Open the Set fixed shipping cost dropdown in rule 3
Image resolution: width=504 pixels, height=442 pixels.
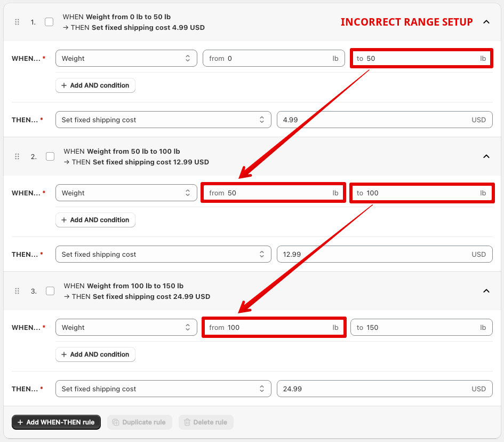pos(163,389)
